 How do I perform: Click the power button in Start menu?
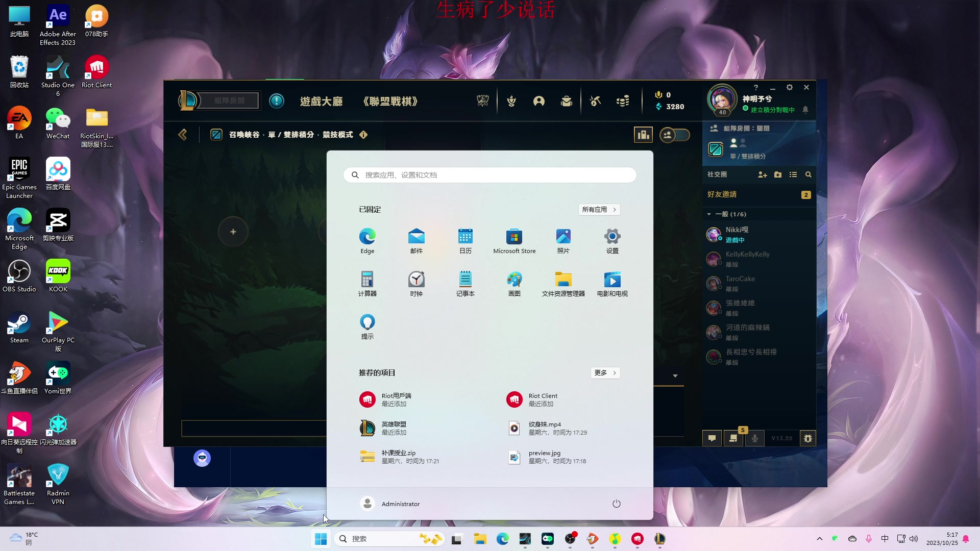[617, 504]
